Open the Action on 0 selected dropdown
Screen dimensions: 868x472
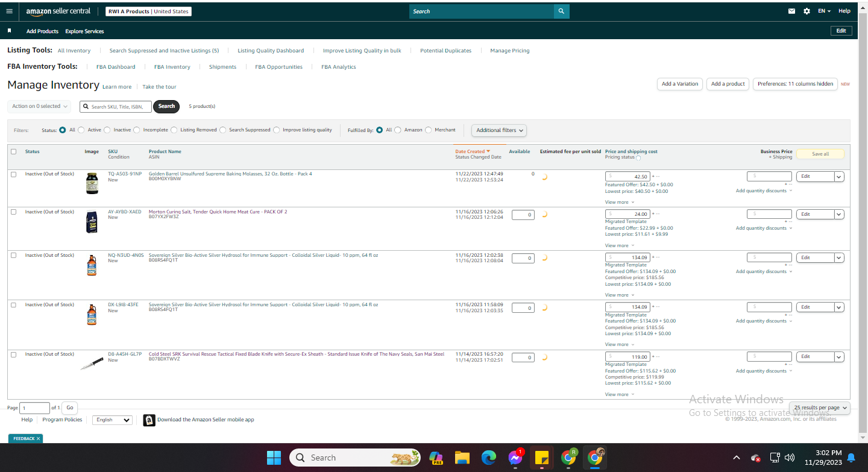(40, 106)
